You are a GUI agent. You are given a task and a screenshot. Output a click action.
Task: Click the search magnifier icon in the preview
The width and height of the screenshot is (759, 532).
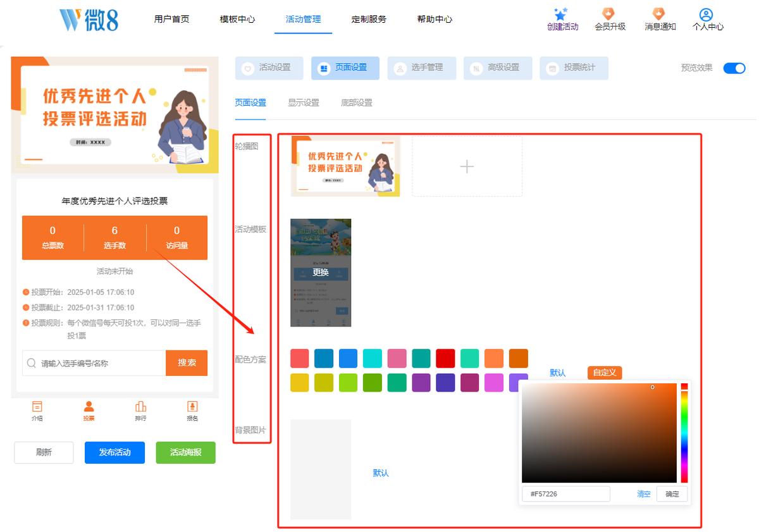click(32, 363)
